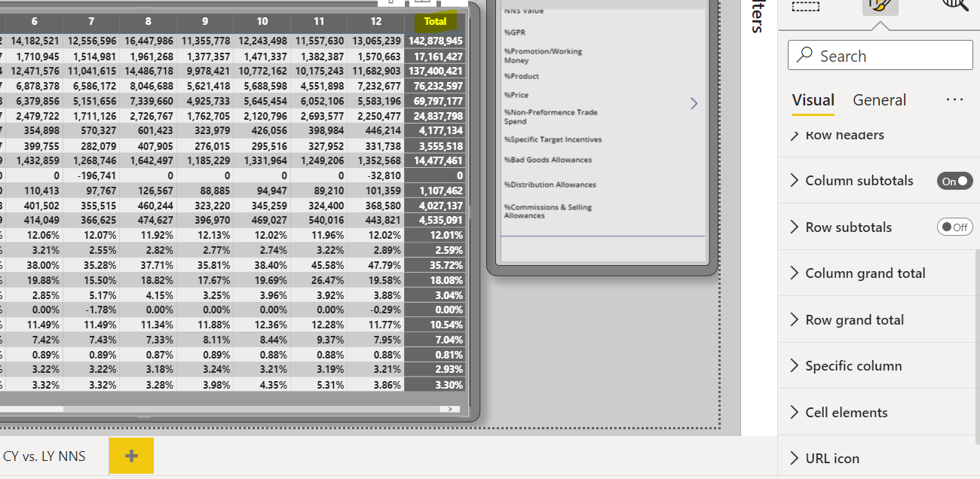Screen dimensions: 980x479
Task: Open the Build visual fields pane icon
Action: pos(806,5)
